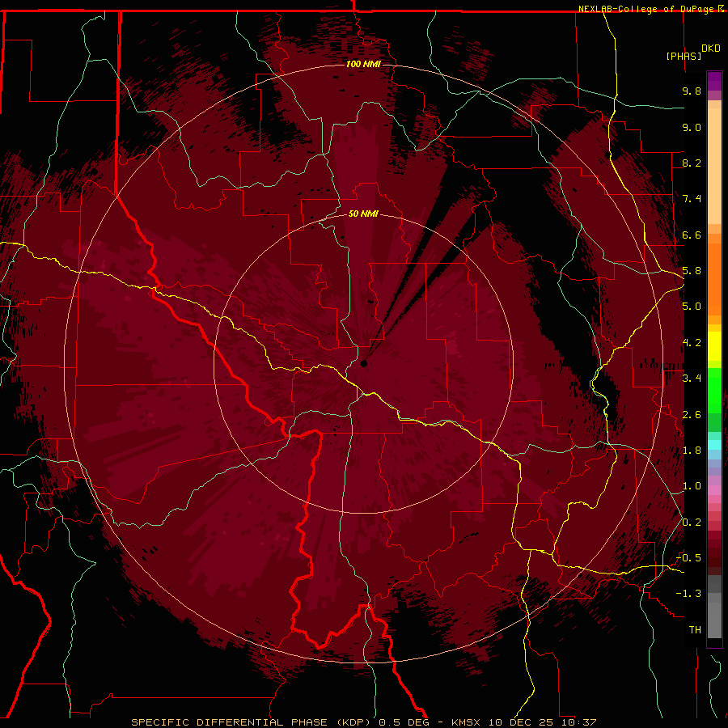Select the 5.8 legend value
Image resolution: width=728 pixels, height=728 pixels.
pos(692,271)
